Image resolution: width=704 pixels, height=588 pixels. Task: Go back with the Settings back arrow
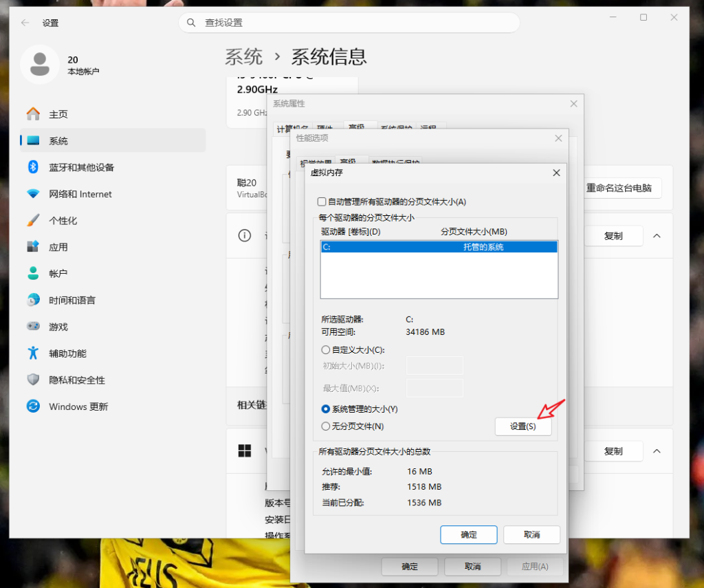click(25, 23)
